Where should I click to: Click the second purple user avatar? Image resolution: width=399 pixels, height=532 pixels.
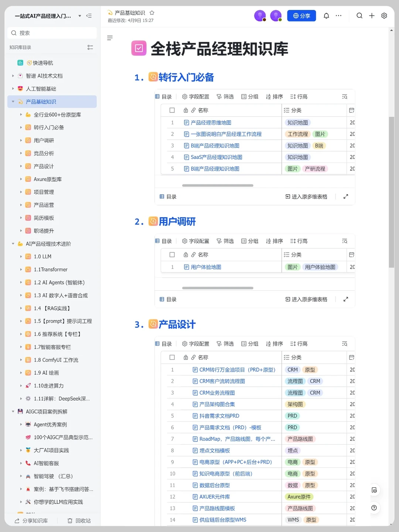(x=276, y=16)
